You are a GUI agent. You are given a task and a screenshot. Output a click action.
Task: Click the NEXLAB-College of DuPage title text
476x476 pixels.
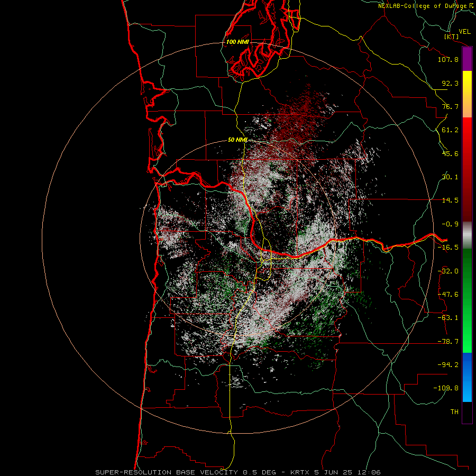click(427, 6)
